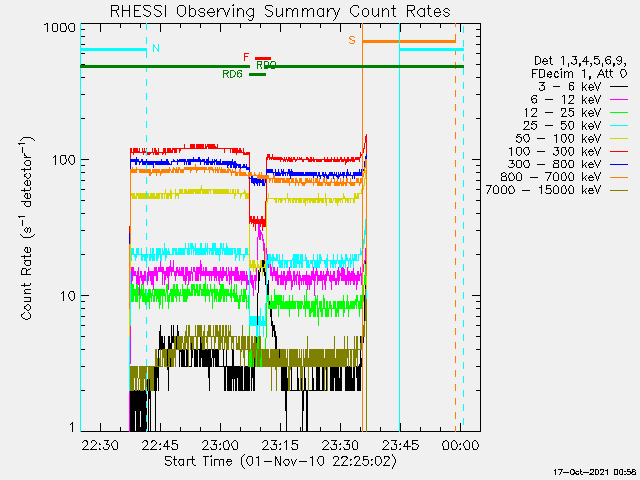The image size is (640, 480).
Task: Click the '23:00' time axis label
Action: 220,444
